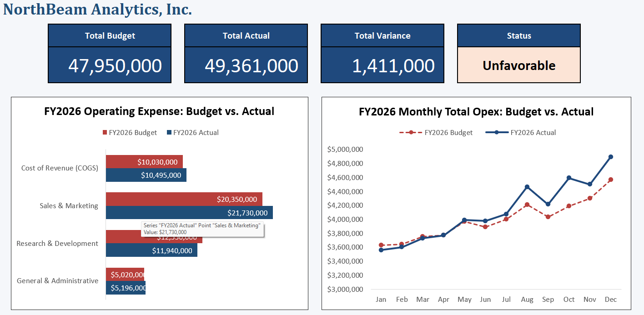Image resolution: width=644 pixels, height=315 pixels.
Task: Select Sales & Marketing actual bar $21,730,000
Action: tap(189, 212)
